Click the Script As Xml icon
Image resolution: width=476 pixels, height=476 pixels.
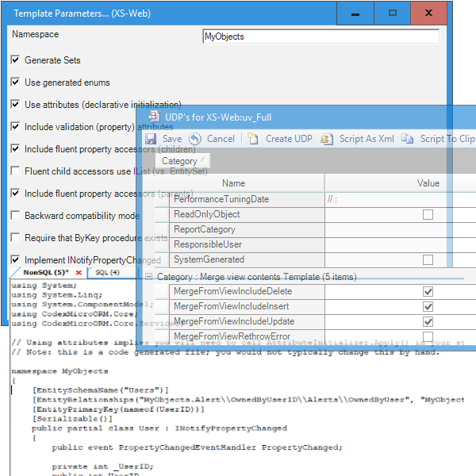click(x=327, y=139)
